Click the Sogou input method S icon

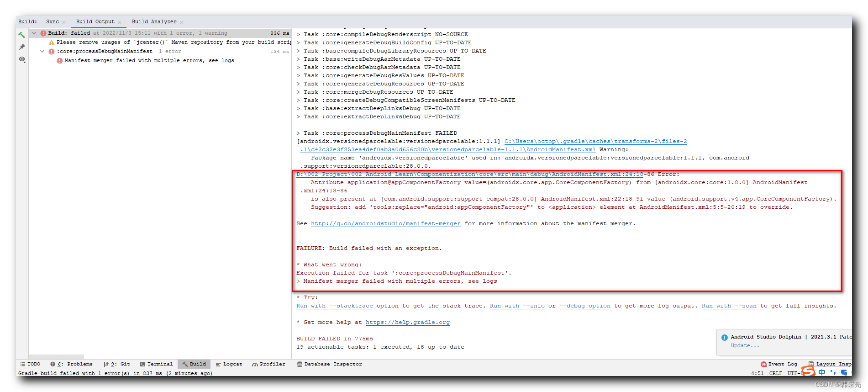(808, 371)
